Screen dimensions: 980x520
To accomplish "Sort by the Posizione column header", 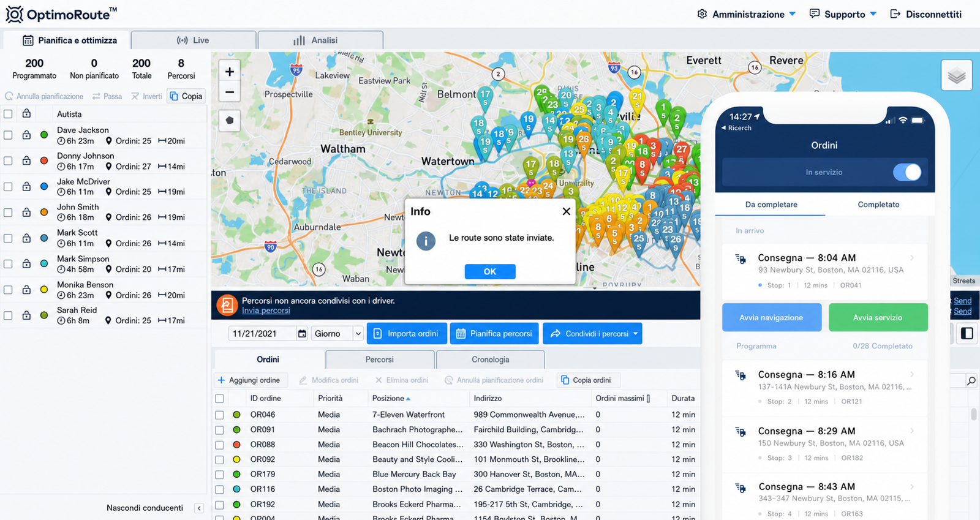I will 391,398.
